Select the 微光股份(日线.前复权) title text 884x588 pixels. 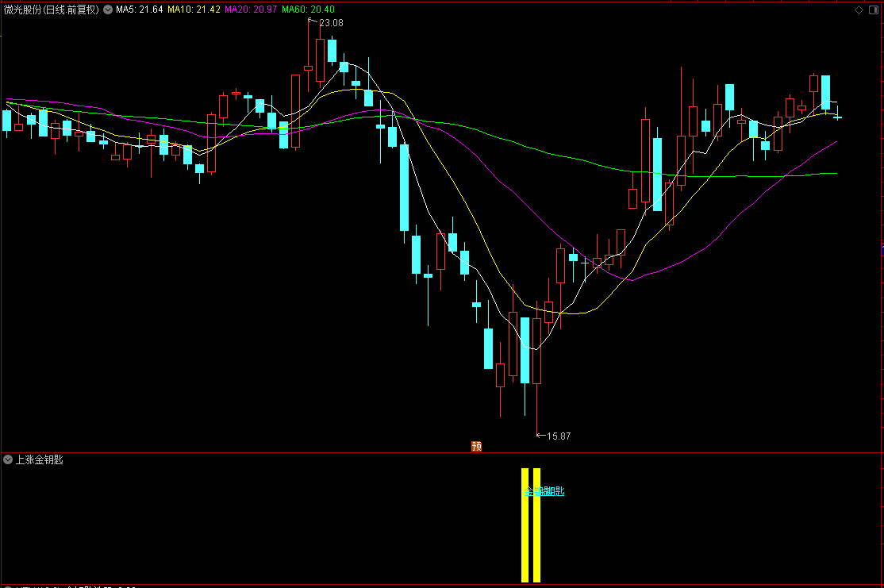click(x=52, y=10)
